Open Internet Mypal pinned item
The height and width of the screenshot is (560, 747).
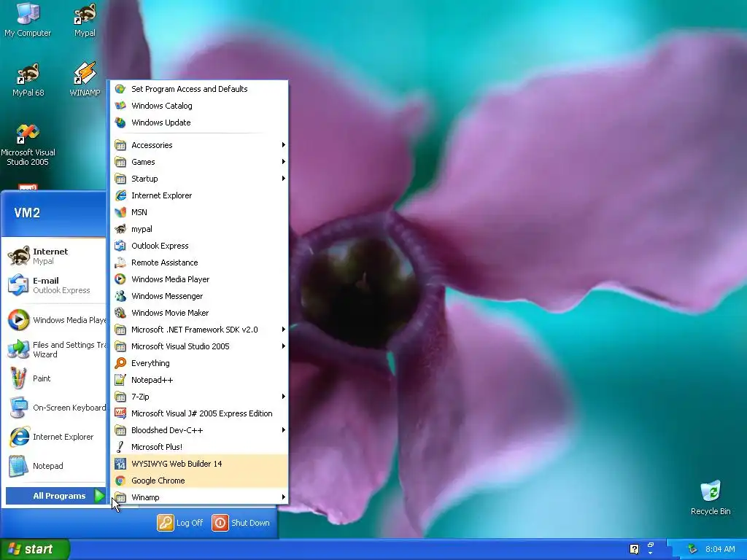coord(54,256)
